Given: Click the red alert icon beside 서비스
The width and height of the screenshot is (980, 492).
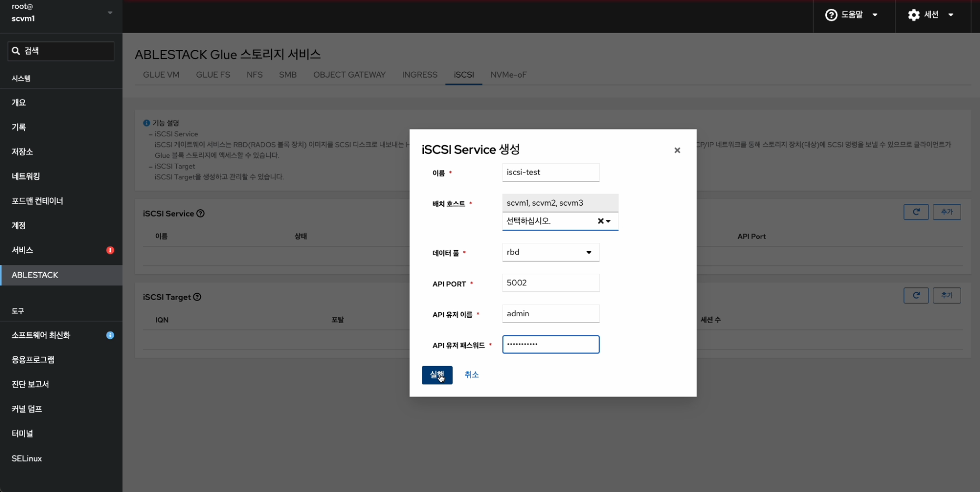Looking at the screenshot, I should tap(110, 250).
